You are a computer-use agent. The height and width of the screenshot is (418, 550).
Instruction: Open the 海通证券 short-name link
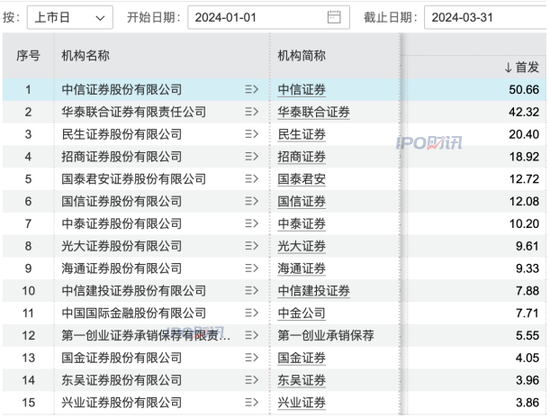point(302,269)
